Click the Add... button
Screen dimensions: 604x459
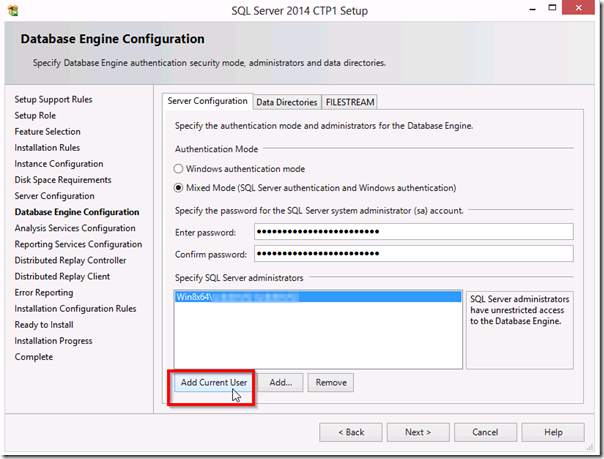280,383
